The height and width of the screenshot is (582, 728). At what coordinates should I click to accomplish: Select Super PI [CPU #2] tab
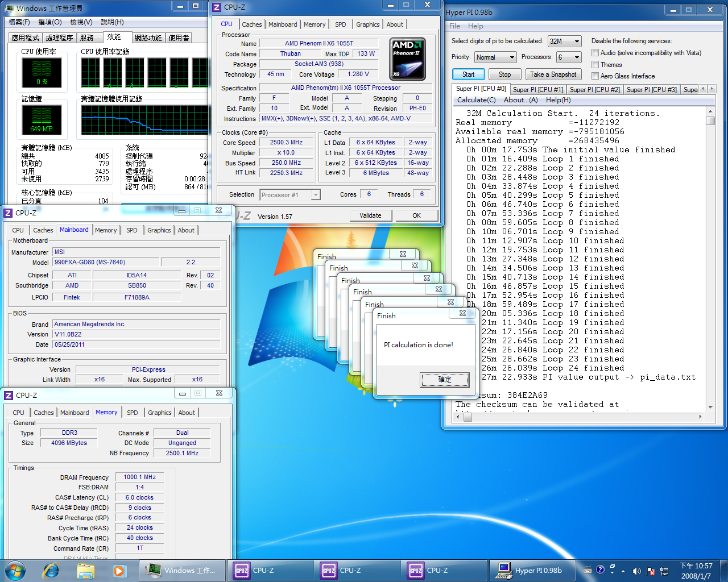click(x=595, y=89)
